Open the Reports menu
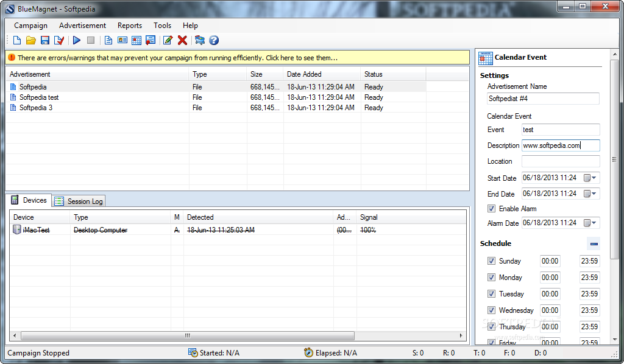This screenshot has width=624, height=364. pyautogui.click(x=130, y=26)
